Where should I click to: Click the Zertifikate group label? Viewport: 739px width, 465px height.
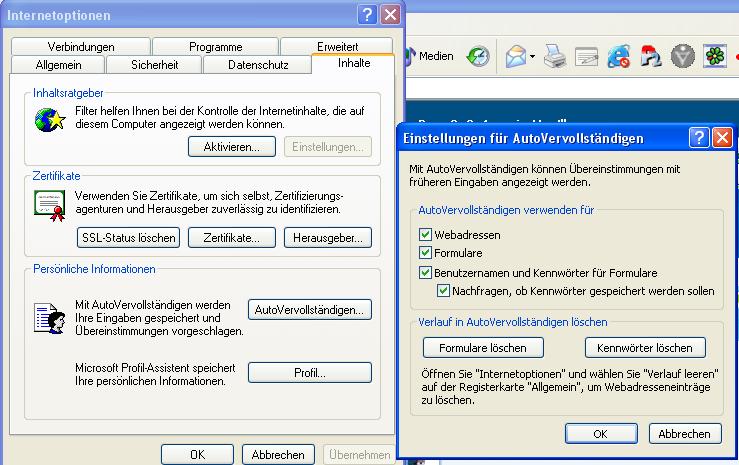56,176
